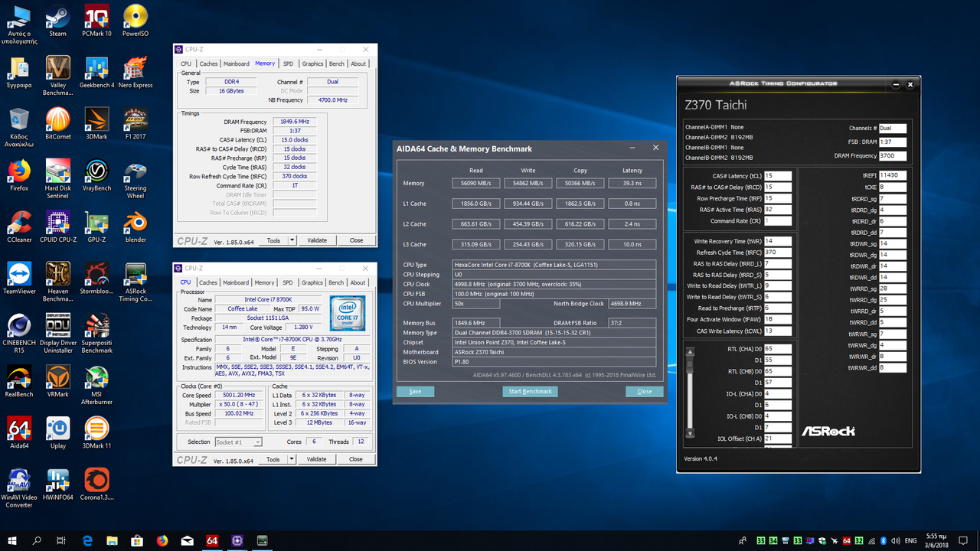The height and width of the screenshot is (551, 980).
Task: Open MSI Afterburner shortcut
Action: pos(96,384)
